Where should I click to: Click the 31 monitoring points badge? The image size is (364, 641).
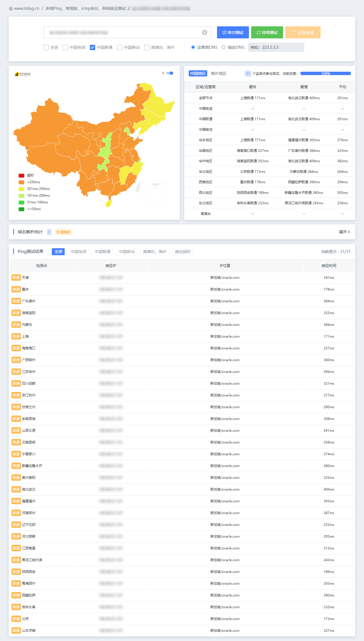[248, 73]
